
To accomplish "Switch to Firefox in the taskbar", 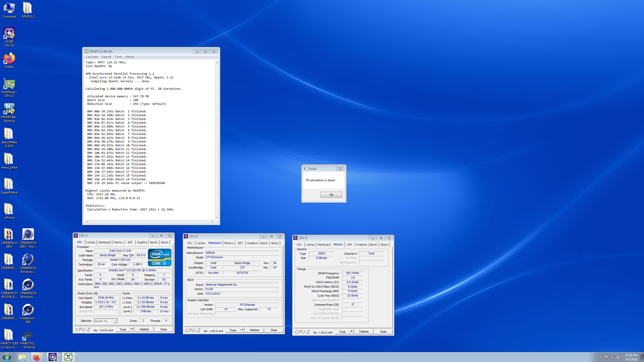I will pos(37,357).
